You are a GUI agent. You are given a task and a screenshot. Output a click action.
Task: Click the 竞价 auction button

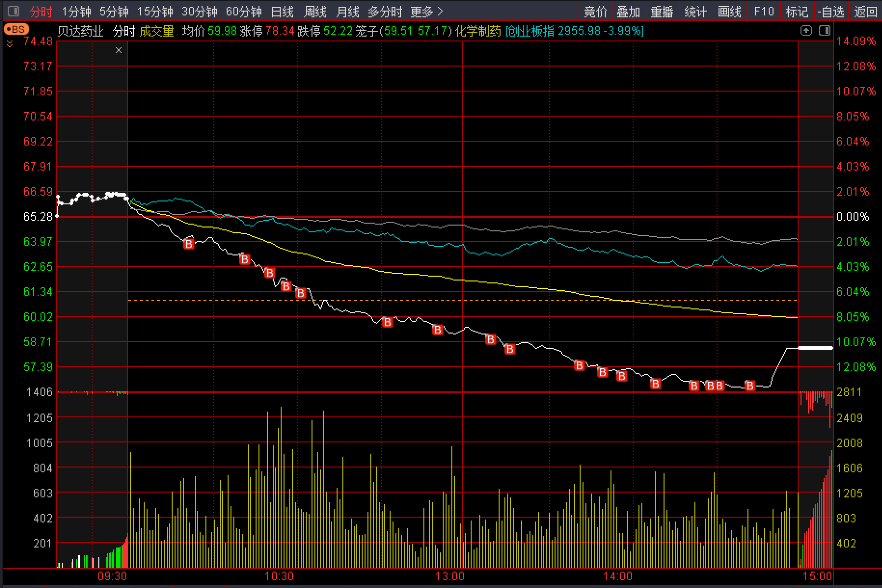595,12
